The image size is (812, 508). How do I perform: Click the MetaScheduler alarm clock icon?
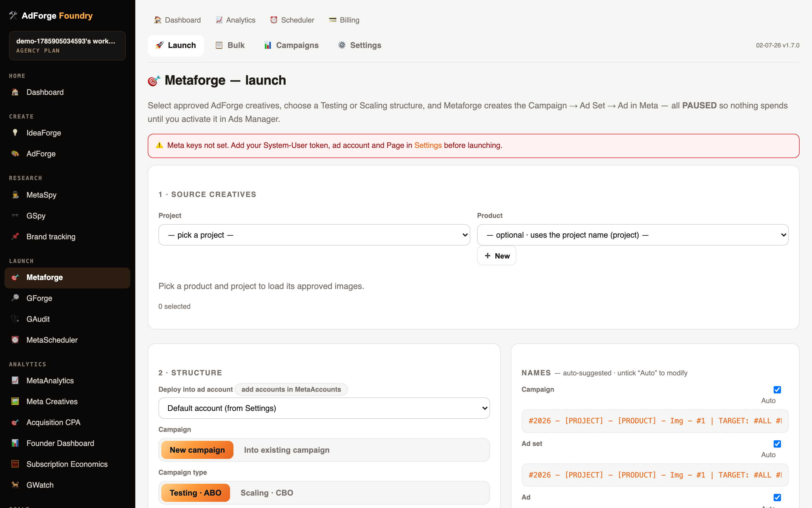click(15, 340)
